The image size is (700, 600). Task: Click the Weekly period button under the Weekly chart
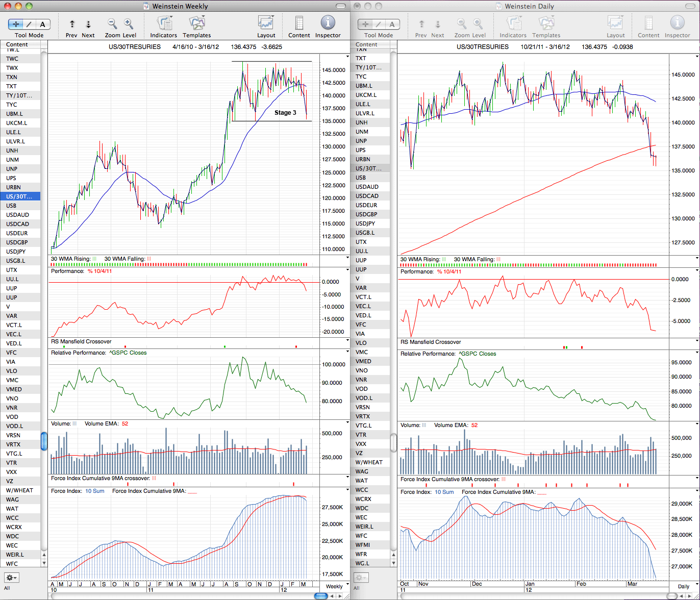coord(334,586)
